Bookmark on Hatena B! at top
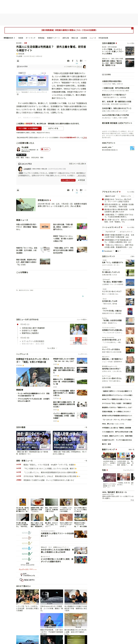Viewport: 138px width, 644px height. click(x=81, y=61)
